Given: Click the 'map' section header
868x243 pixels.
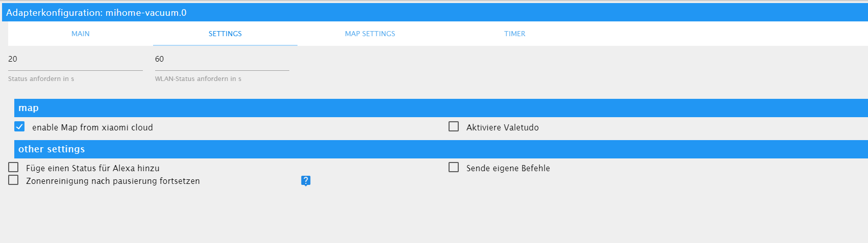Looking at the screenshot, I should tap(29, 108).
